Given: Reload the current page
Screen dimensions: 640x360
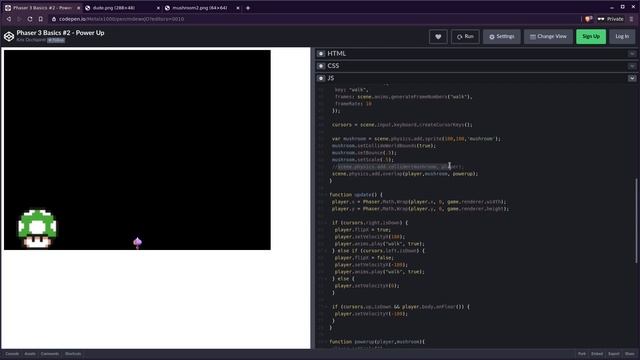Looking at the screenshot, I should (30, 19).
